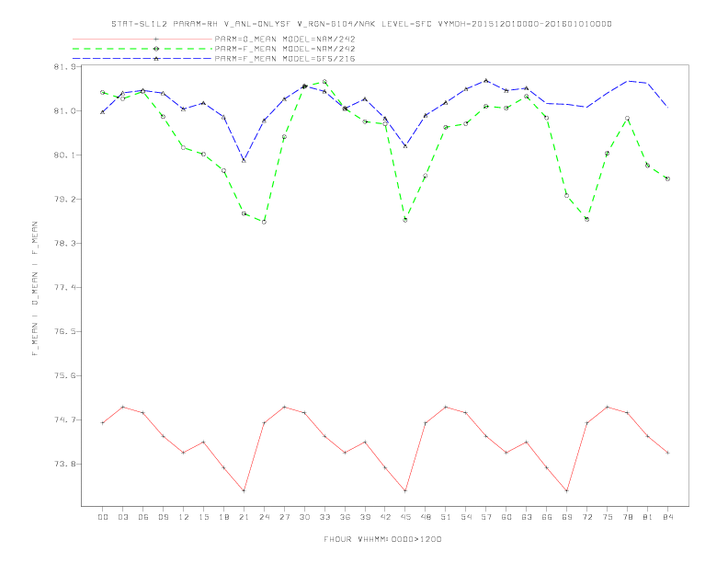Screen dimensions: 728x563
Task: Click x-axis forecast hour label 51
Action: click(x=446, y=517)
